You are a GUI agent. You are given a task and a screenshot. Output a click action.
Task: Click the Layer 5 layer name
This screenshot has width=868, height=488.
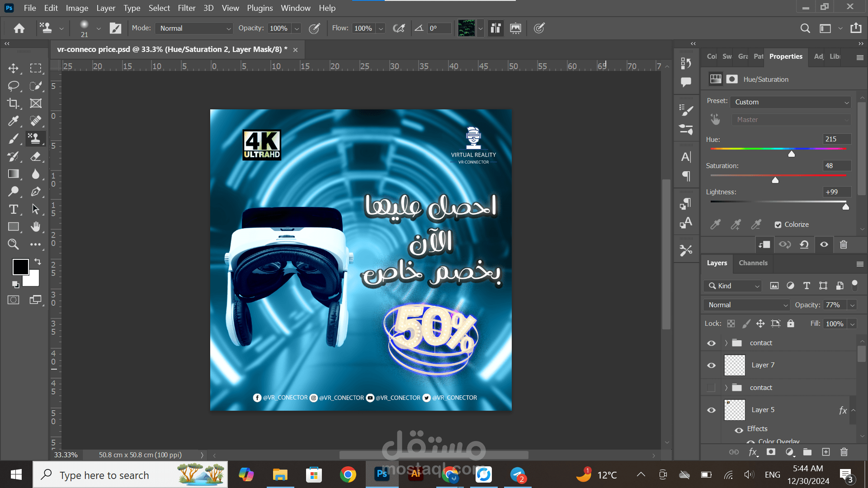pos(763,410)
